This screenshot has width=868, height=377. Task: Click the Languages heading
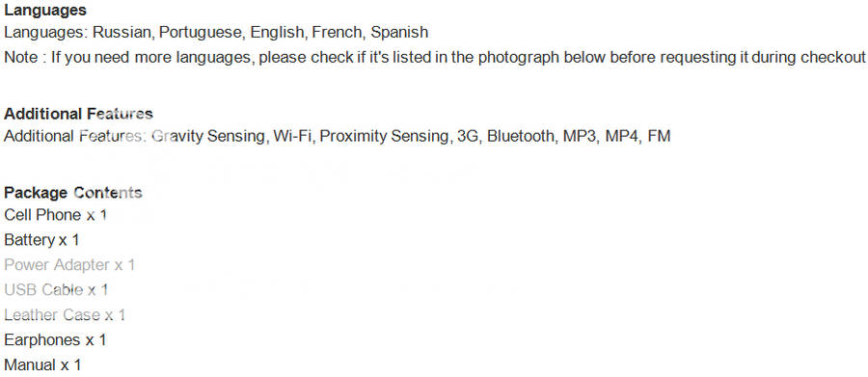tap(45, 10)
